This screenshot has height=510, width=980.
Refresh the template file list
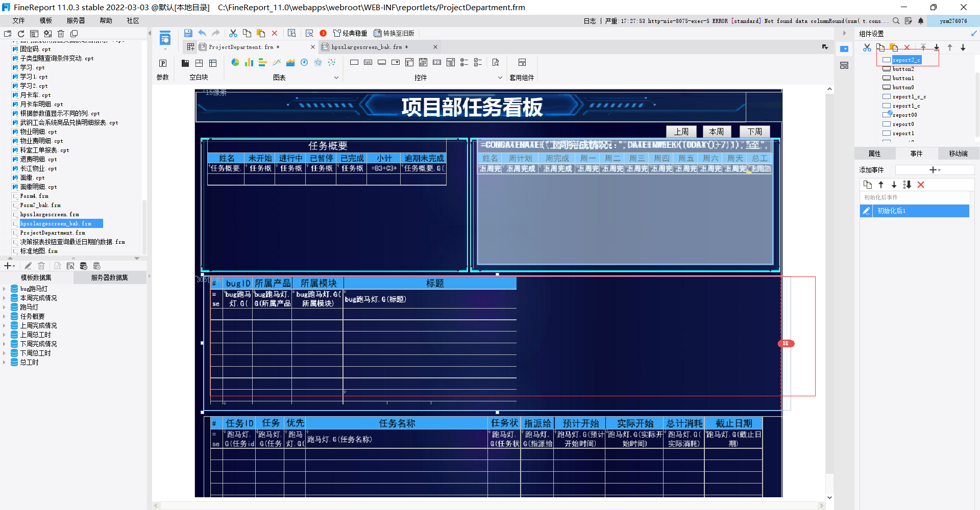[x=21, y=34]
